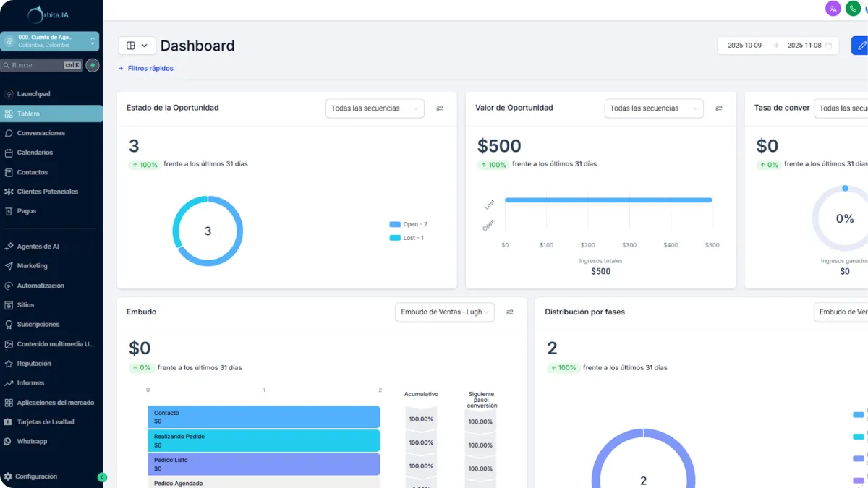Toggle the Lost legend in opportunity chart
The height and width of the screenshot is (488, 868).
click(407, 238)
